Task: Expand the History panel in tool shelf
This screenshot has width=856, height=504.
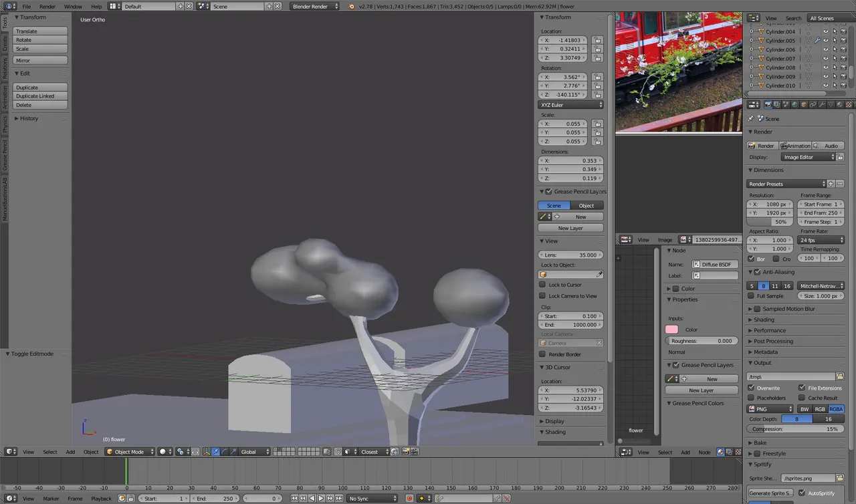Action: pos(29,118)
